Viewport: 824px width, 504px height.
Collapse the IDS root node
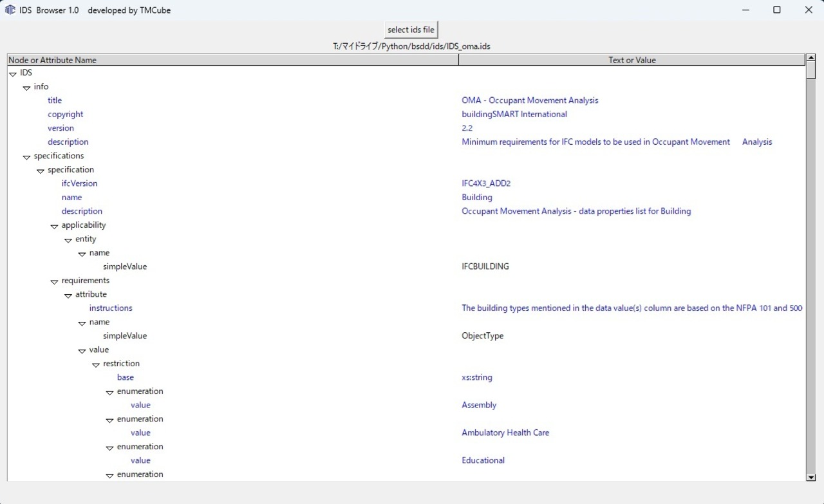coord(13,73)
